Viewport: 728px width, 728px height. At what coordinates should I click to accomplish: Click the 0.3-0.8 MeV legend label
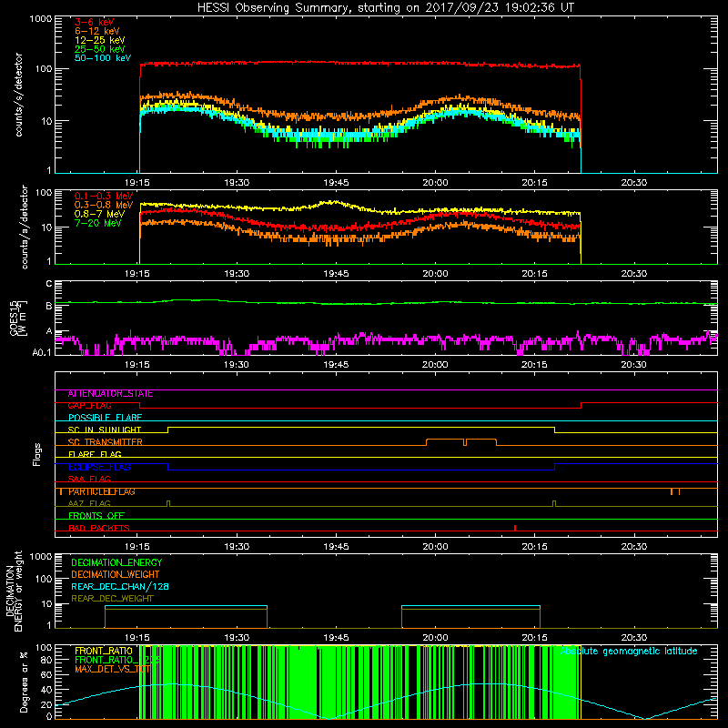pos(104,205)
